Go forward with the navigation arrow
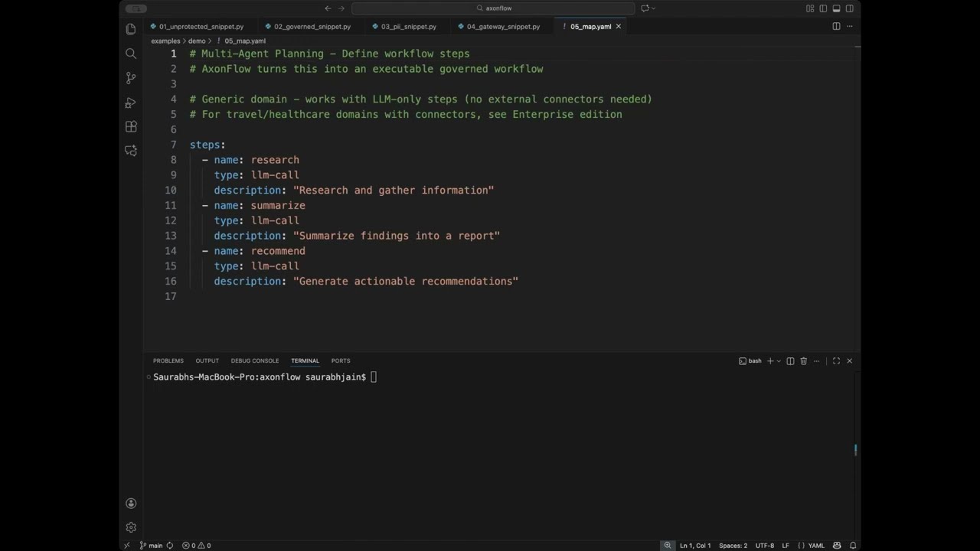This screenshot has height=551, width=980. coord(341,8)
